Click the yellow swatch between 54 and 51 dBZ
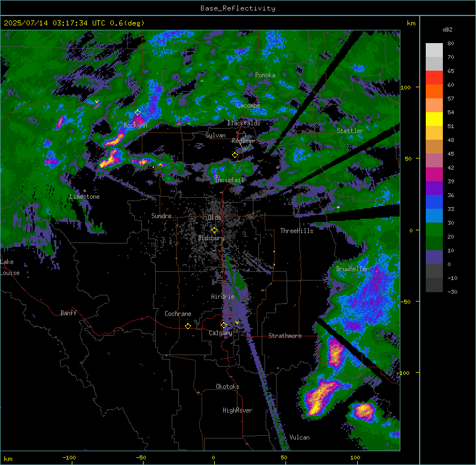The height and width of the screenshot is (465, 476). click(x=434, y=119)
